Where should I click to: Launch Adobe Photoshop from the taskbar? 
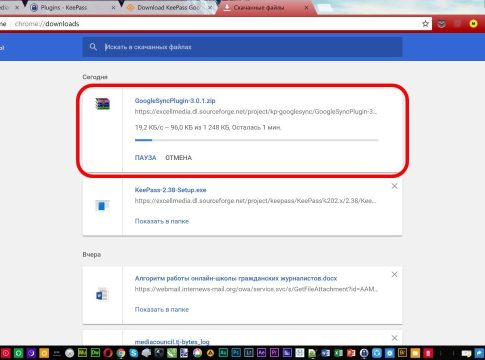[236, 353]
